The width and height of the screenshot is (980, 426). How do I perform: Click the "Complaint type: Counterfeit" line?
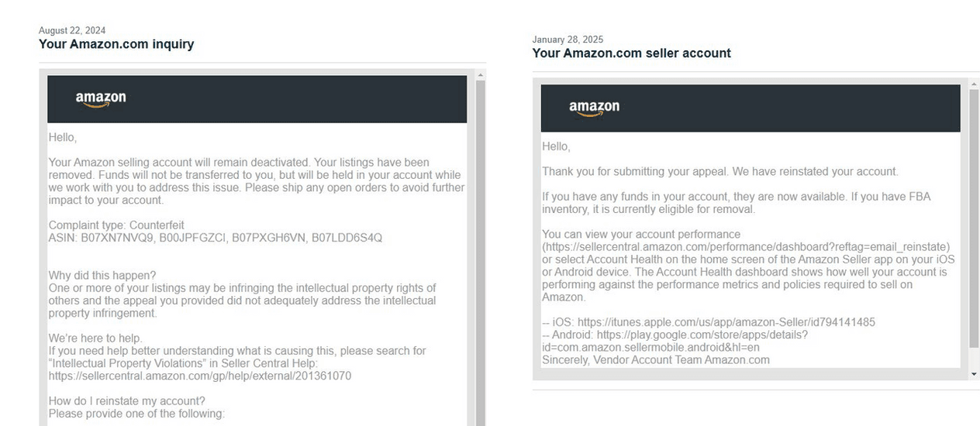click(x=116, y=225)
